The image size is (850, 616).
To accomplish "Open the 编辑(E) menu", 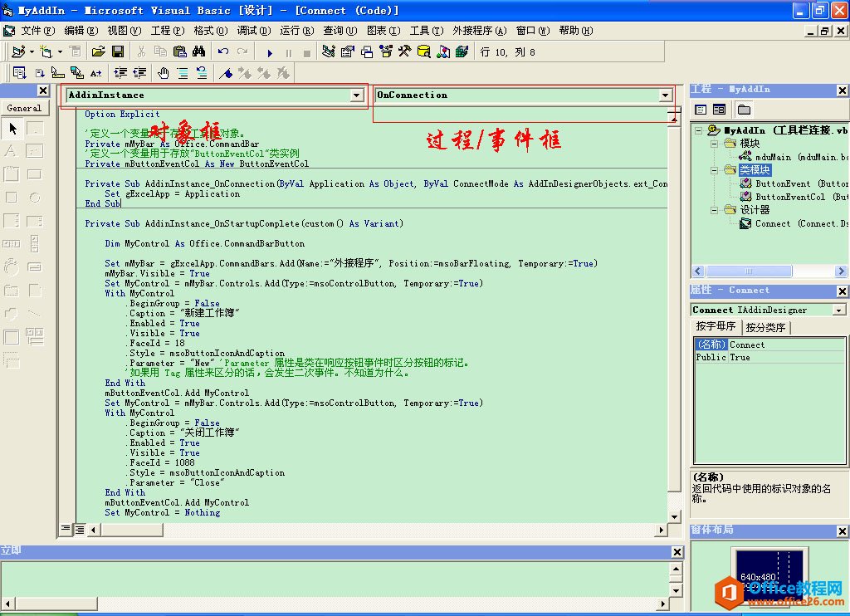I will coord(81,31).
